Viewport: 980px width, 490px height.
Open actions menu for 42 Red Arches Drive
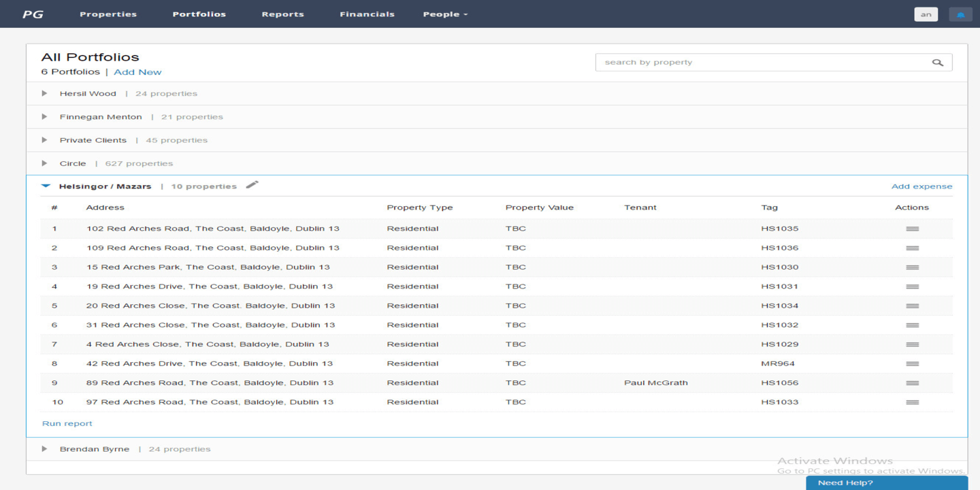pos(912,363)
